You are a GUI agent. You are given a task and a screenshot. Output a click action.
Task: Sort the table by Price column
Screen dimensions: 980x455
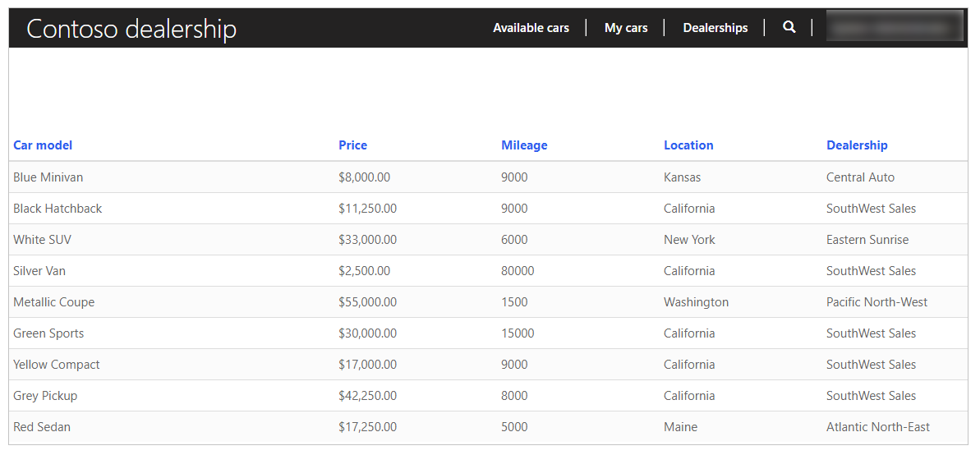click(x=352, y=145)
